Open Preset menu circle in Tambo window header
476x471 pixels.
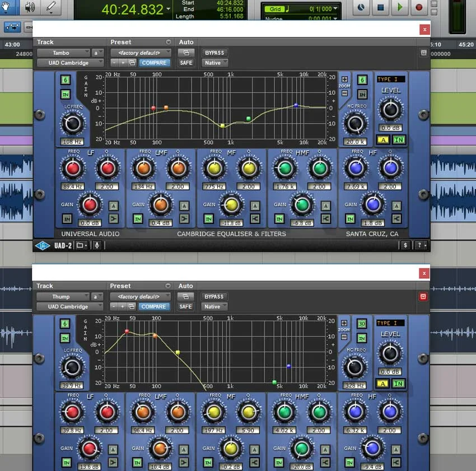168,42
